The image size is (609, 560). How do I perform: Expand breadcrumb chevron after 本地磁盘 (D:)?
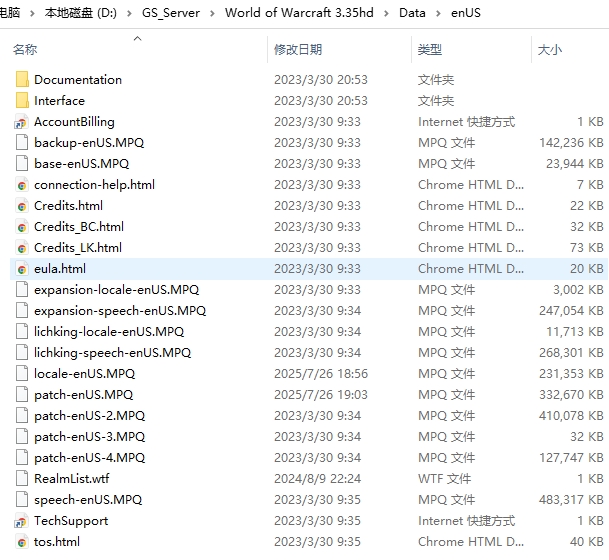click(x=129, y=13)
